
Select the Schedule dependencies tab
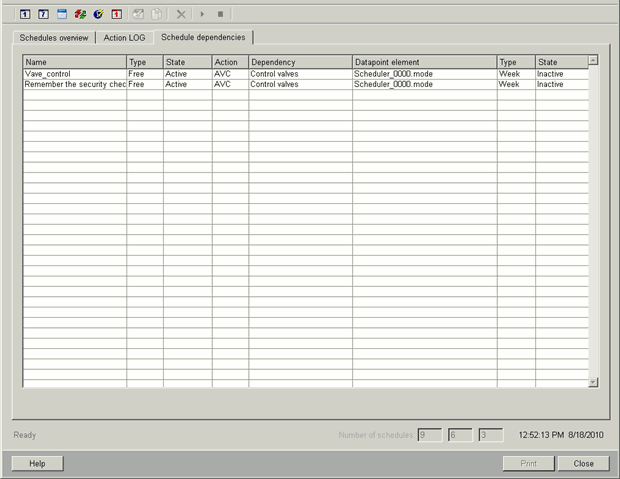pos(203,37)
